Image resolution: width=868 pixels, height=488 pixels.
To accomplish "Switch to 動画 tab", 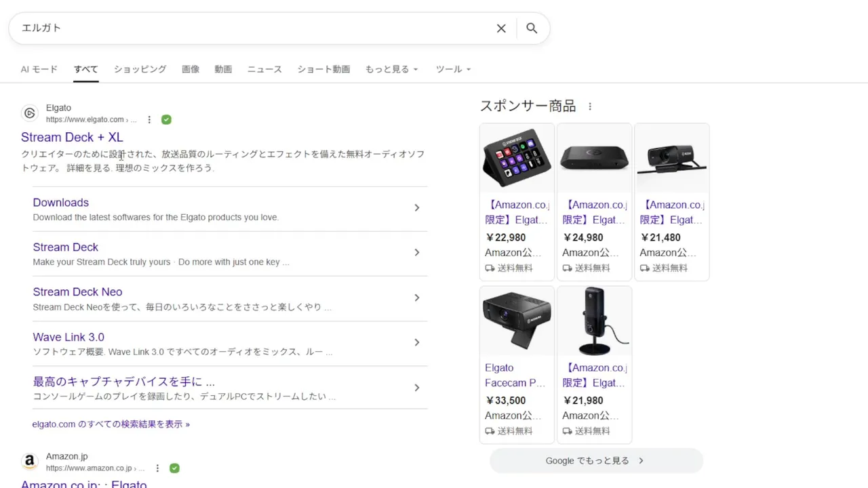I will [223, 69].
